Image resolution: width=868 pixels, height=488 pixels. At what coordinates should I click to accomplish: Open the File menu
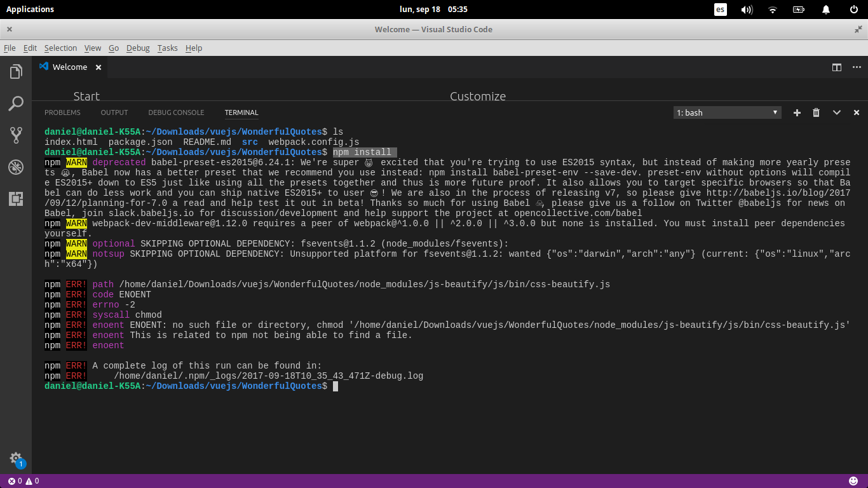[x=10, y=48]
